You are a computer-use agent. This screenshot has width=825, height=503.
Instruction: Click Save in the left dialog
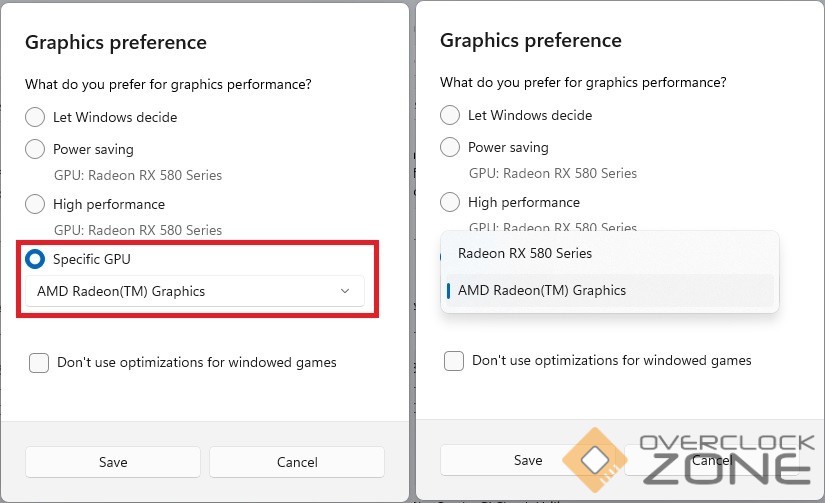(113, 462)
